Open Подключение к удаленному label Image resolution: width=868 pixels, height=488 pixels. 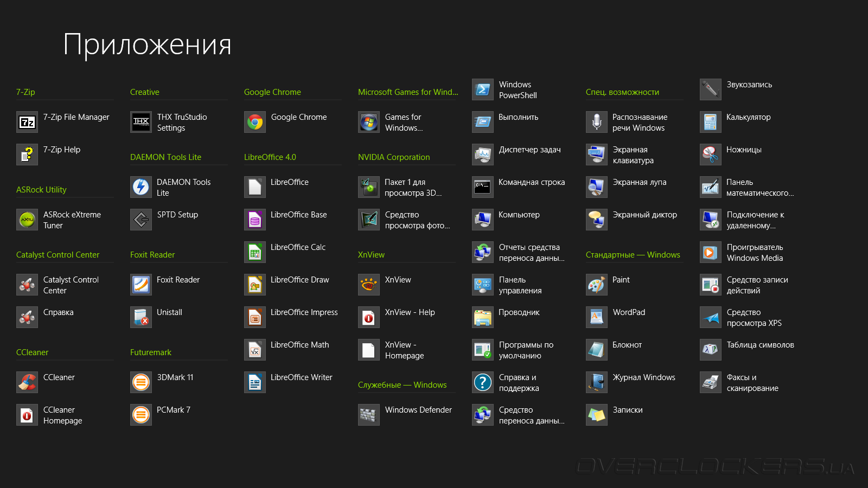click(756, 220)
